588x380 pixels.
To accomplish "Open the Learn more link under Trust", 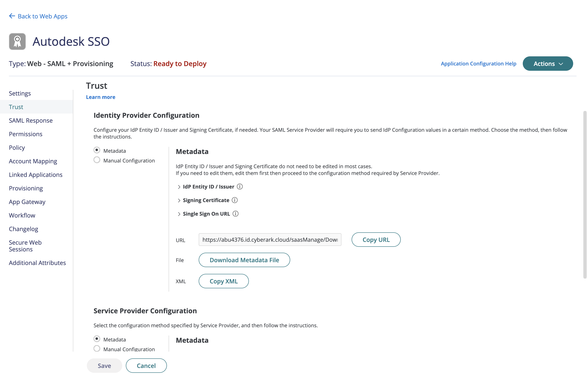I will [100, 97].
